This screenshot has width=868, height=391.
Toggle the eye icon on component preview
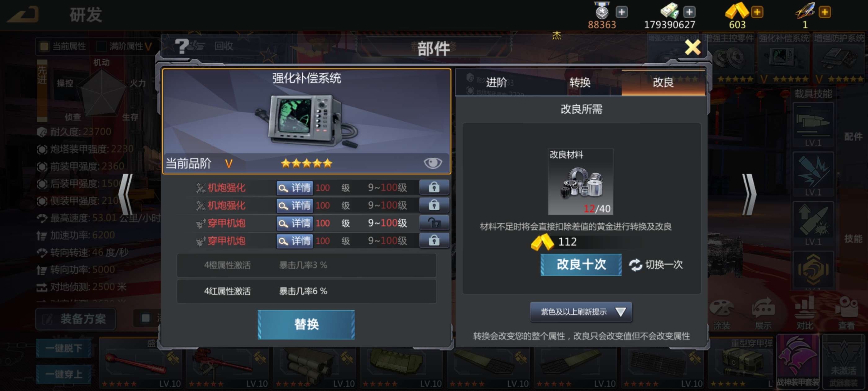(433, 163)
